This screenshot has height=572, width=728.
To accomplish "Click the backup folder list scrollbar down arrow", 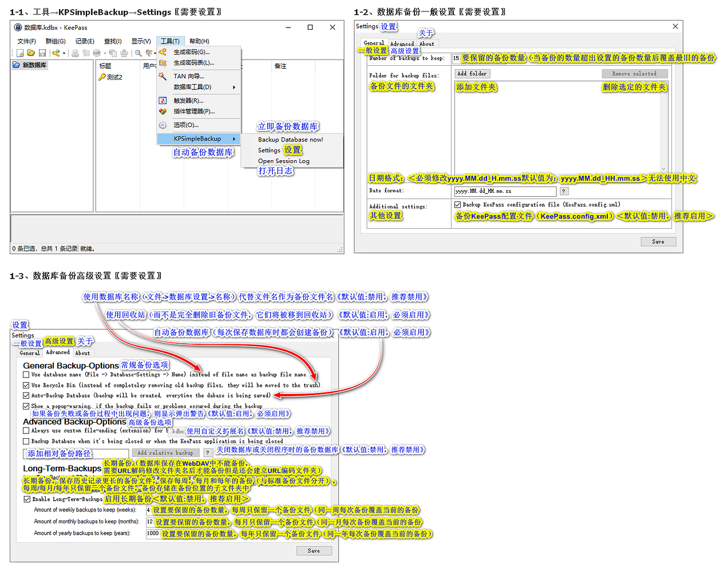I will point(663,168).
